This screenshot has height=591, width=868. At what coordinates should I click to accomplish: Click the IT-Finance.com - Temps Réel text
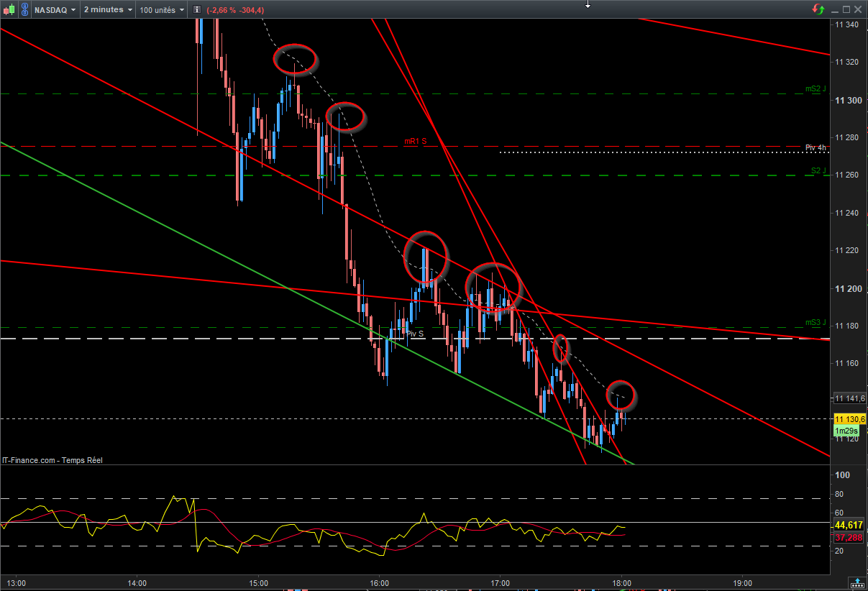point(52,460)
